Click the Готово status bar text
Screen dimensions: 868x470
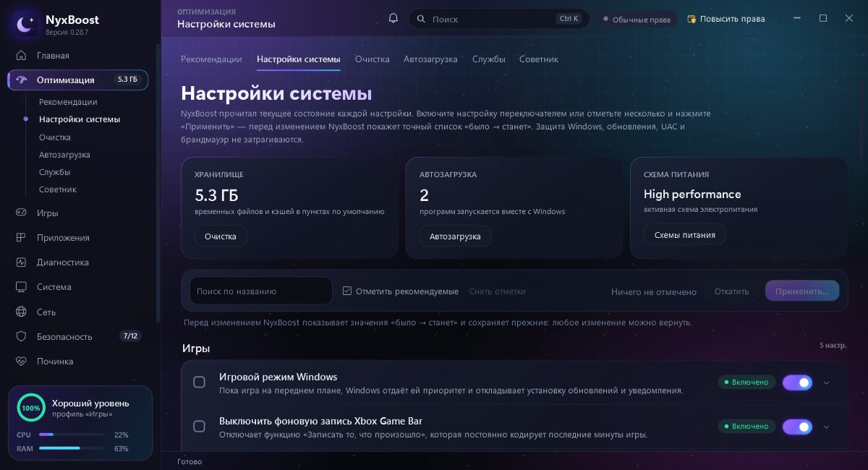coord(190,461)
